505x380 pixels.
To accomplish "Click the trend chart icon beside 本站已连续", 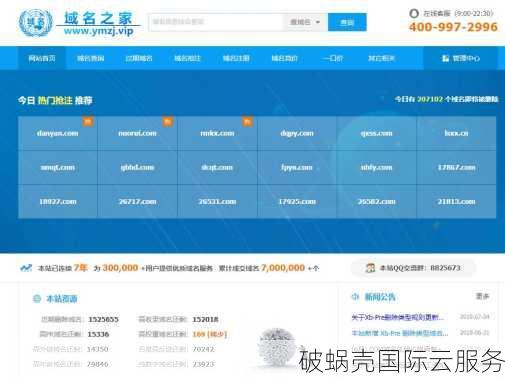I will 26,268.
